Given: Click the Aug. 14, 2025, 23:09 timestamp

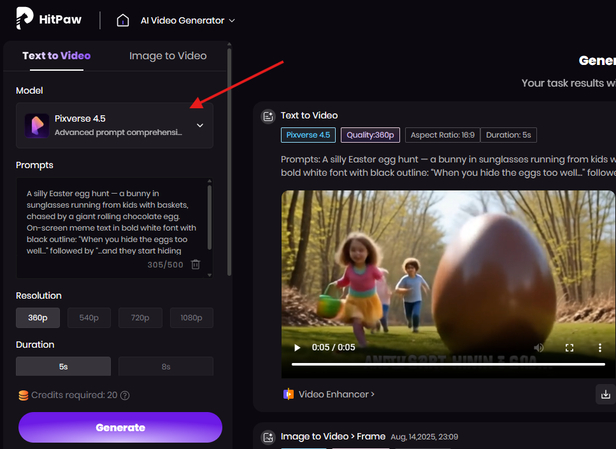Looking at the screenshot, I should point(424,437).
